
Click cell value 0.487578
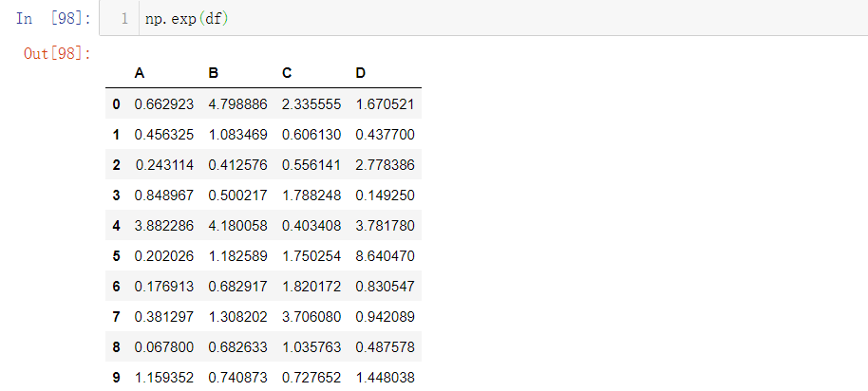coord(386,347)
